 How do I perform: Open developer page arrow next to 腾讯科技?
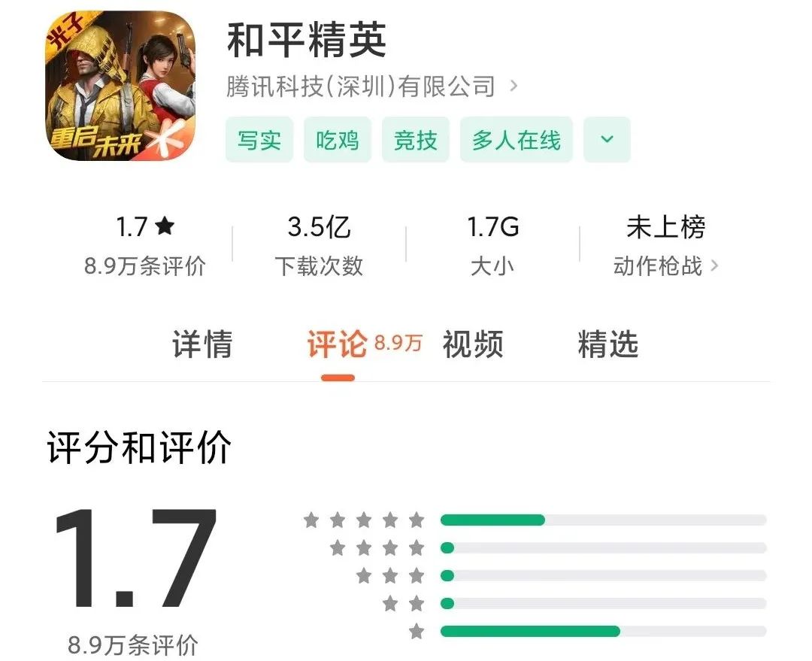tap(514, 86)
